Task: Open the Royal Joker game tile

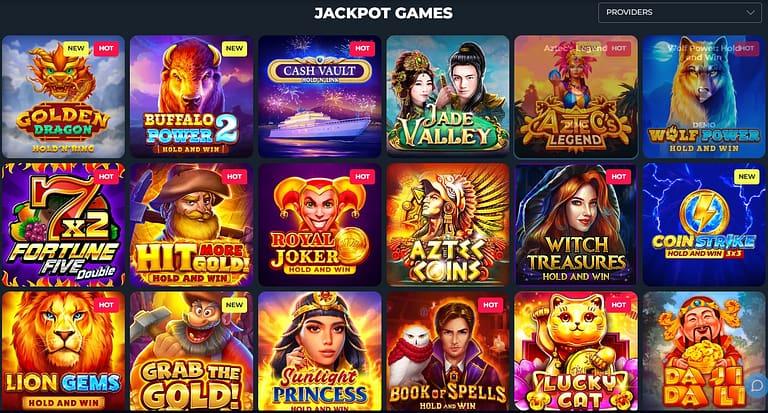Action: click(x=320, y=225)
